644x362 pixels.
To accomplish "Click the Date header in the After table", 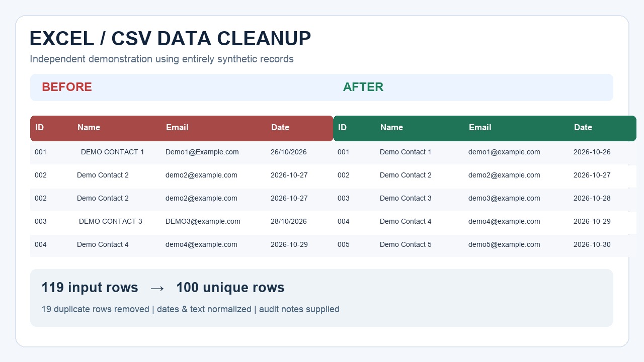I will (583, 128).
